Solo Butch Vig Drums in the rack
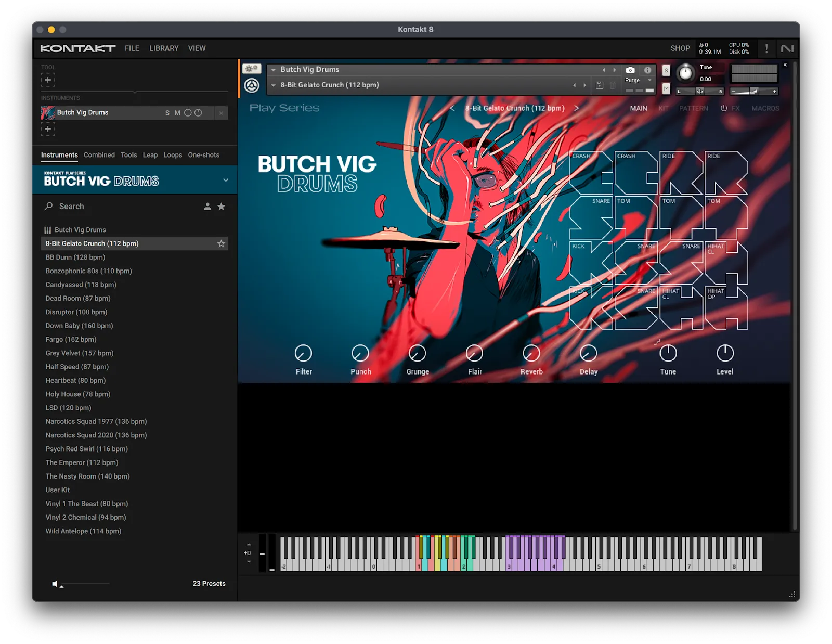 tap(167, 113)
